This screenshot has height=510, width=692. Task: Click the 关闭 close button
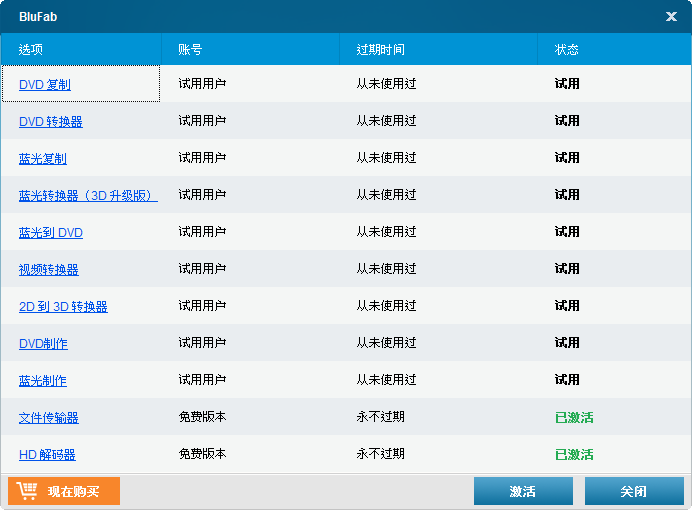coord(634,491)
